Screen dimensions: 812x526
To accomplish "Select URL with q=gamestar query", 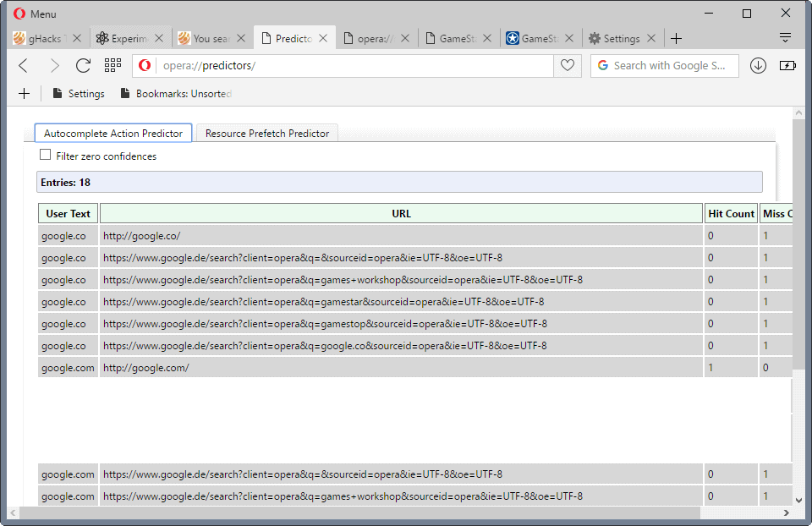I will click(401, 301).
